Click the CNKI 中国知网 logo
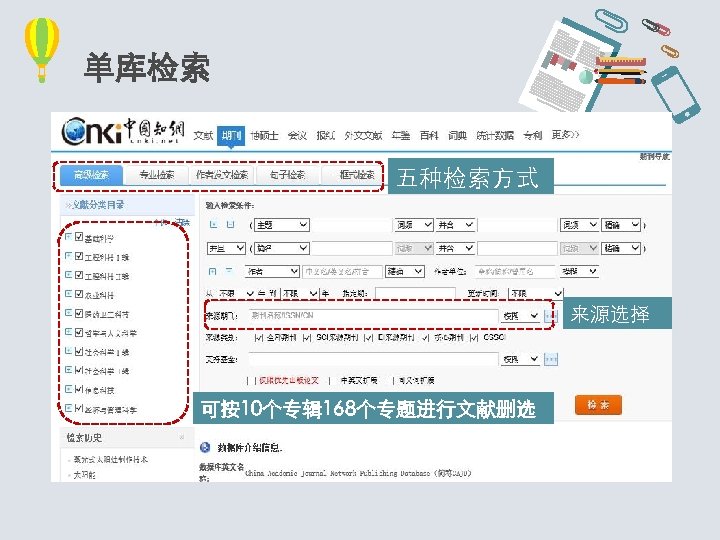The image size is (720, 540). point(123,131)
